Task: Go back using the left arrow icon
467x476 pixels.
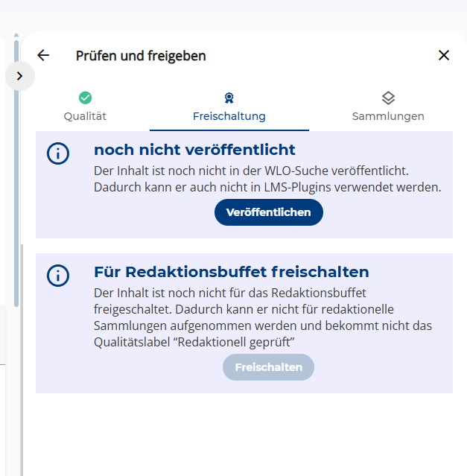Action: pyautogui.click(x=43, y=55)
